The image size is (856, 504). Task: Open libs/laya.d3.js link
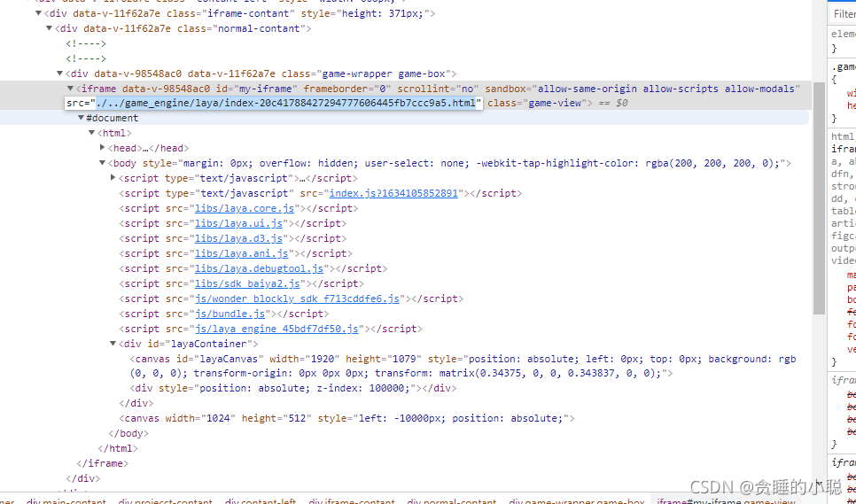tap(238, 238)
